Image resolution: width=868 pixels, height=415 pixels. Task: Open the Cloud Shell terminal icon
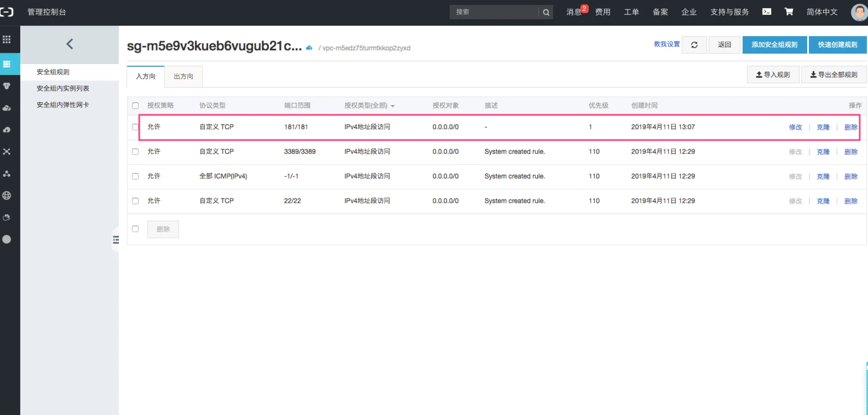767,12
